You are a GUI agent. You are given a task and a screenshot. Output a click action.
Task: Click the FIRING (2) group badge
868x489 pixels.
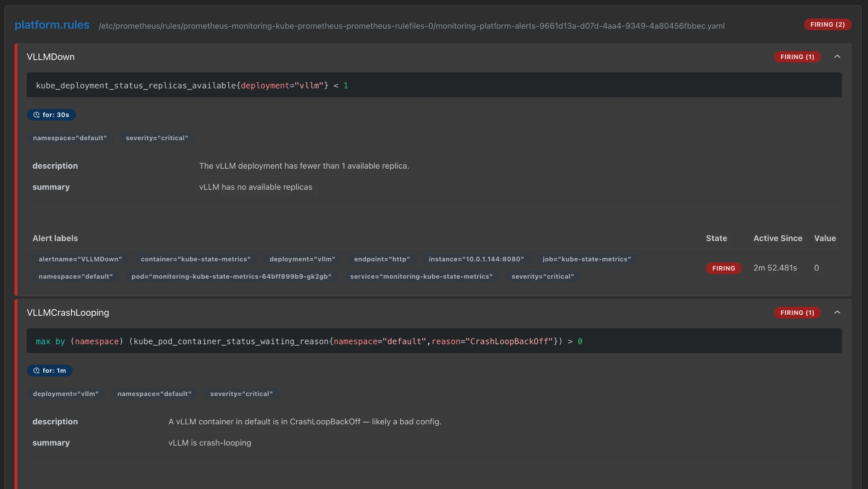point(827,24)
